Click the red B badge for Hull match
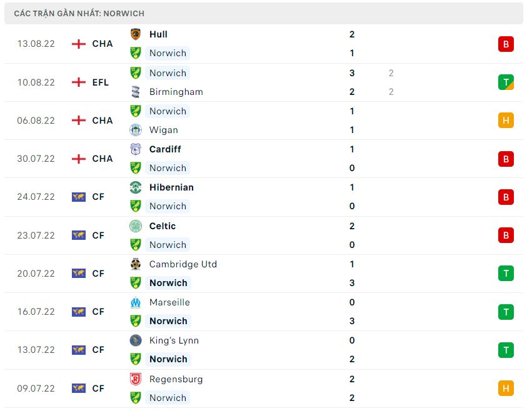Image resolution: width=532 pixels, height=411 pixels. click(x=506, y=44)
